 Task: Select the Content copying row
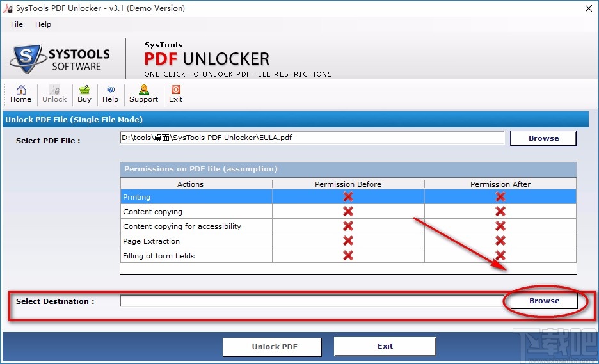click(x=348, y=212)
